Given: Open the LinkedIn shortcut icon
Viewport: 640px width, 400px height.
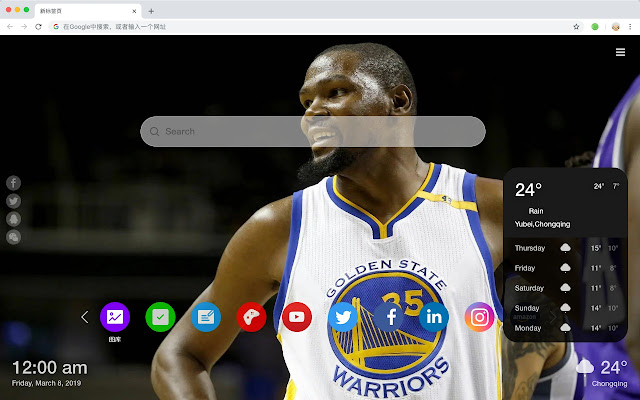Looking at the screenshot, I should click(x=433, y=317).
